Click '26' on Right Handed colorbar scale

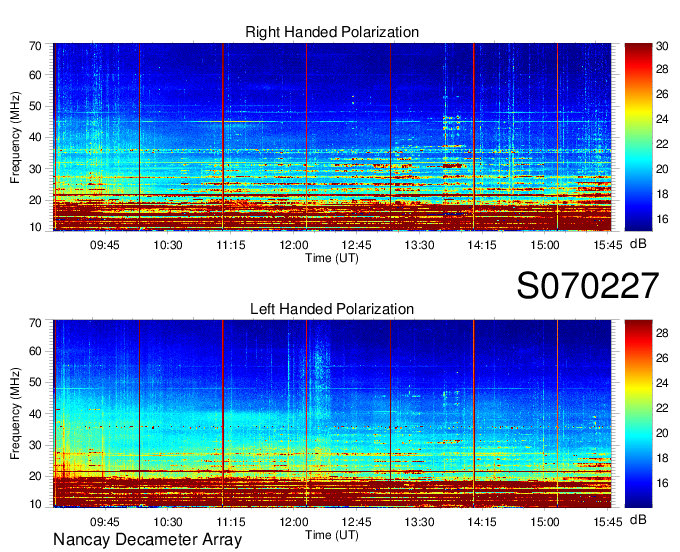[x=662, y=94]
